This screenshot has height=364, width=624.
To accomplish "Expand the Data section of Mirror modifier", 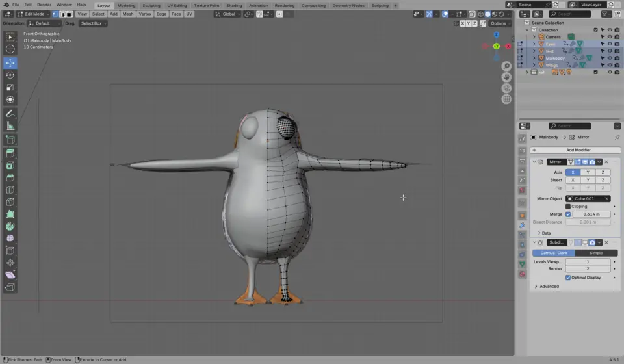I will point(544,233).
